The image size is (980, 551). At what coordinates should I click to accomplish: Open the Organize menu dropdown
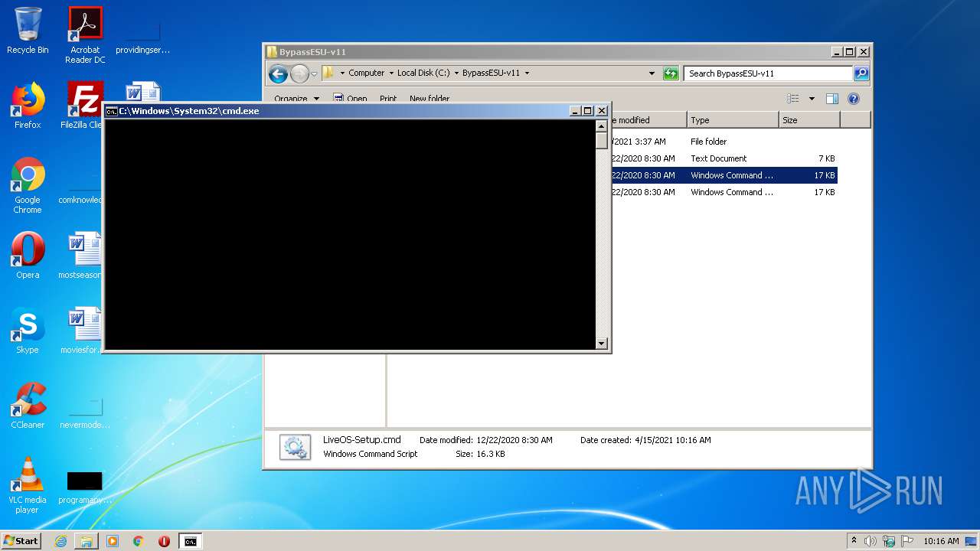pos(298,99)
